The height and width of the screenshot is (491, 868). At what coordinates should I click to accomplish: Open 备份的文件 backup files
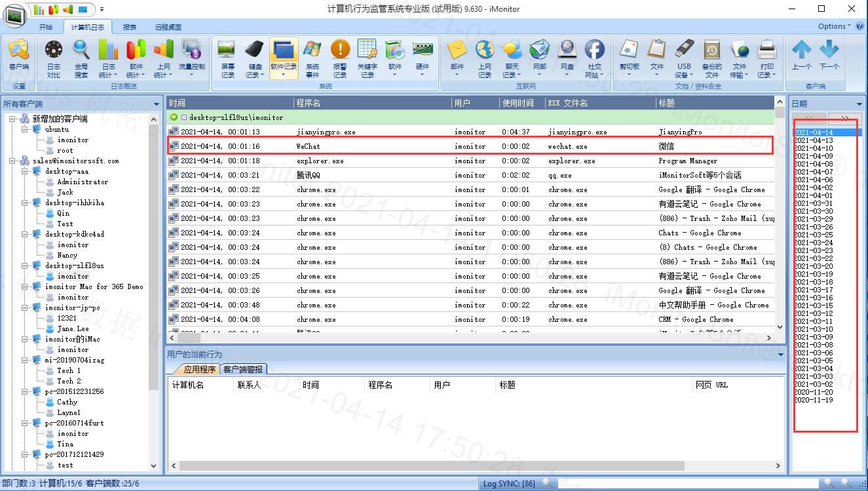(711, 59)
